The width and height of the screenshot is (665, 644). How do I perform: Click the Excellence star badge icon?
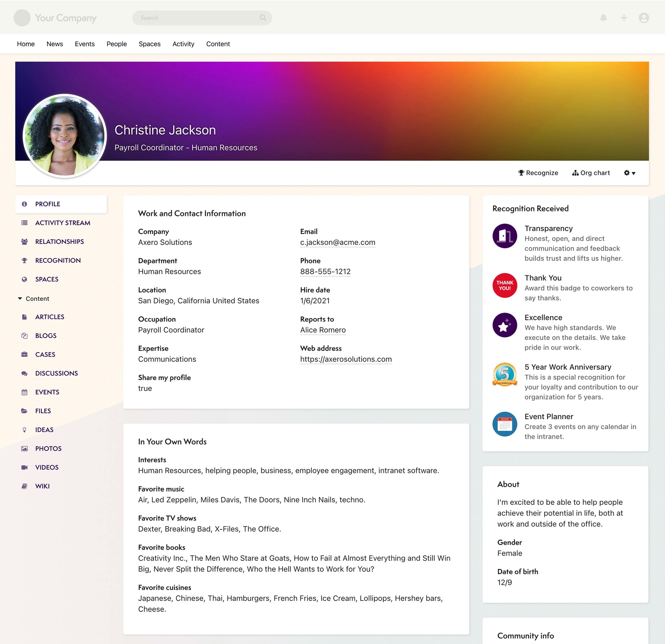(x=504, y=325)
